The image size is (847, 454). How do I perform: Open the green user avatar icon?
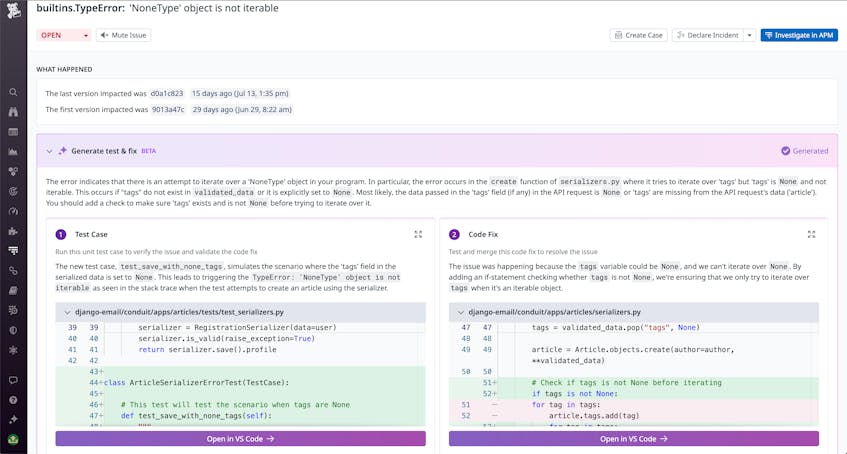click(14, 439)
